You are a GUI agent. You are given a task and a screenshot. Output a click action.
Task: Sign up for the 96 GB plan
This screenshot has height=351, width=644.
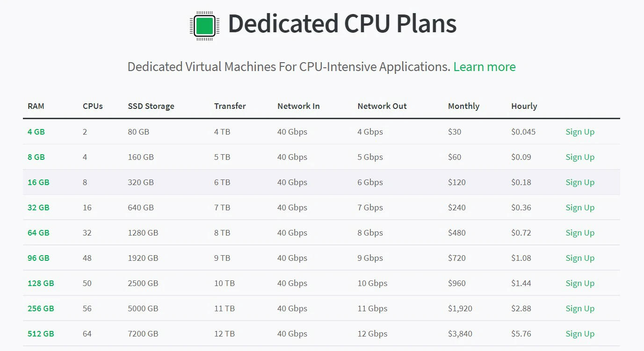click(579, 258)
